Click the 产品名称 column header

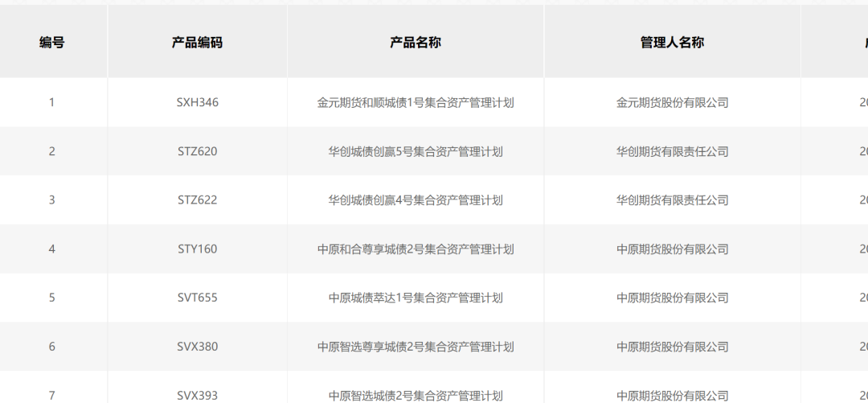[x=416, y=42]
